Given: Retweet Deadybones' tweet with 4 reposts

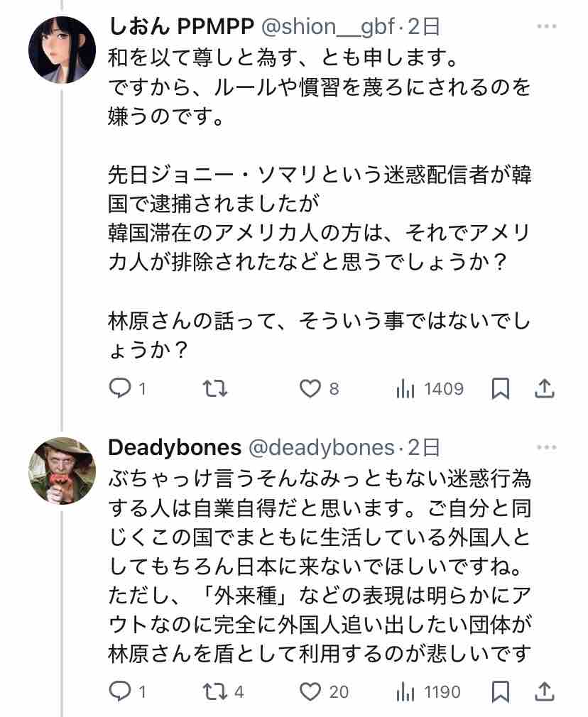Looking at the screenshot, I should [215, 691].
